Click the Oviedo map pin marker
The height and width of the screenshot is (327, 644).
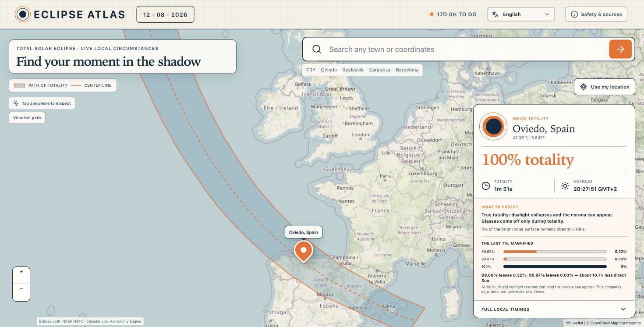(x=303, y=251)
